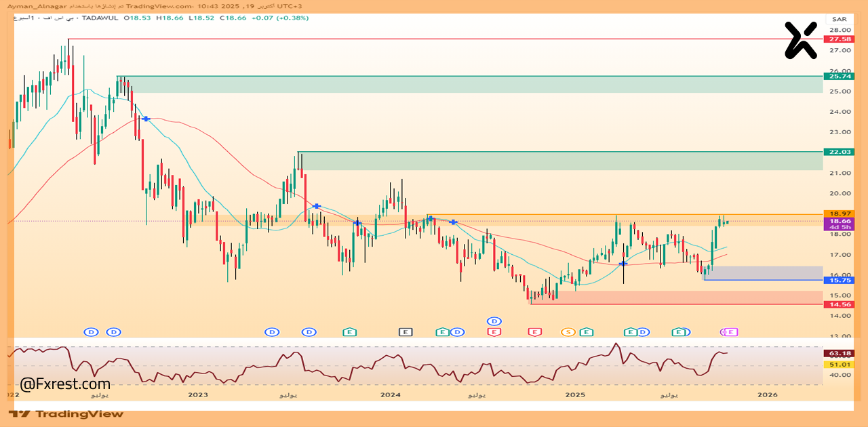Click the orange 18.97 resistance label
The image size is (868, 427).
pyautogui.click(x=837, y=213)
